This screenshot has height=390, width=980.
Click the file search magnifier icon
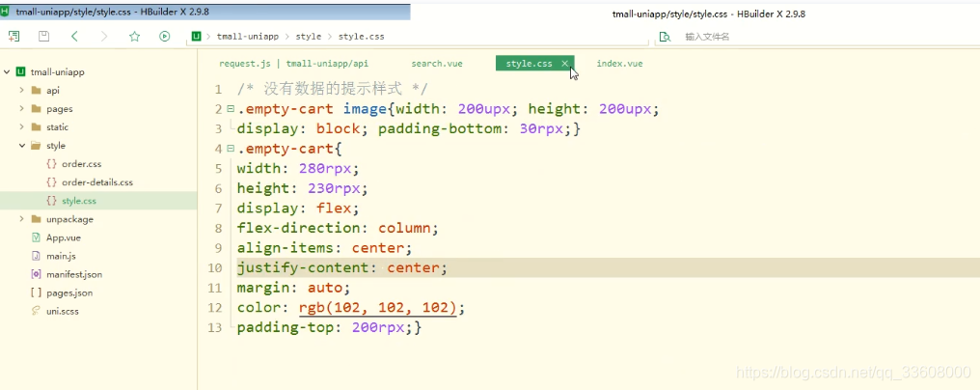tap(665, 37)
